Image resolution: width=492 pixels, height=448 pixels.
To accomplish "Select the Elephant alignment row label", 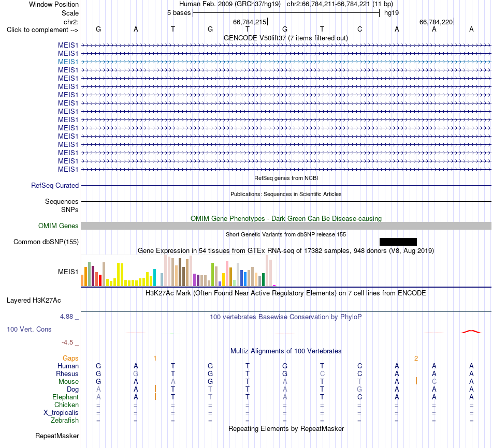I will 65,397.
